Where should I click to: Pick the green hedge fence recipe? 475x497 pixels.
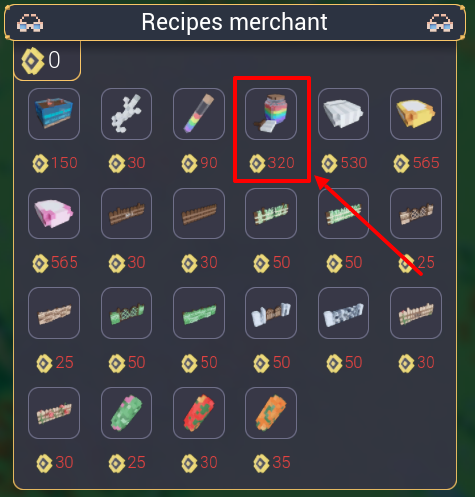coord(199,313)
